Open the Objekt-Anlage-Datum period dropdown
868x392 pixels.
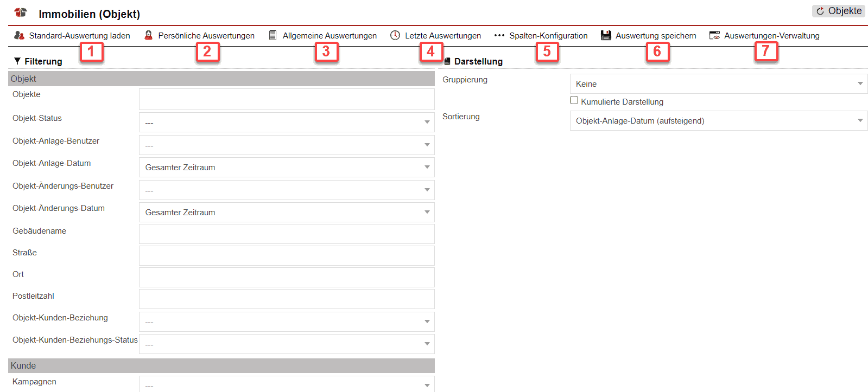pyautogui.click(x=287, y=167)
